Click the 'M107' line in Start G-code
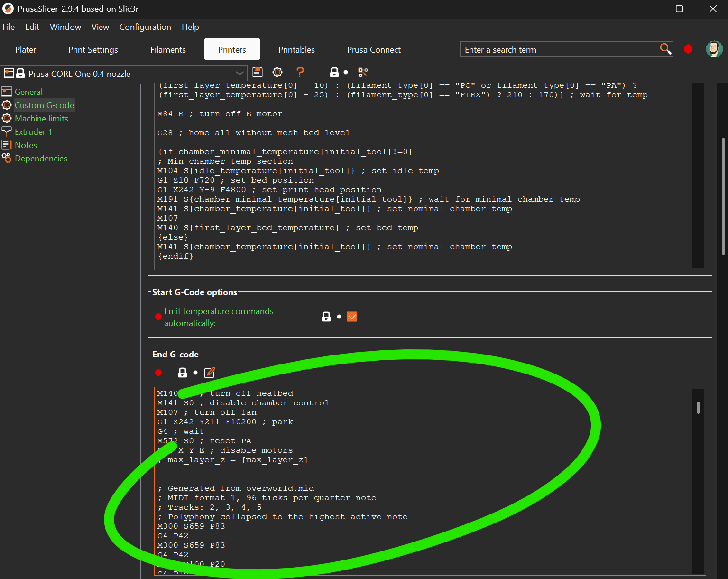The image size is (728, 579). [168, 218]
